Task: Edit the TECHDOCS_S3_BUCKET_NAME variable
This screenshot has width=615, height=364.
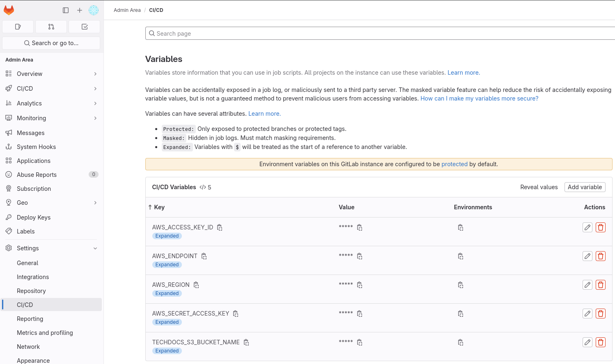Action: click(587, 342)
